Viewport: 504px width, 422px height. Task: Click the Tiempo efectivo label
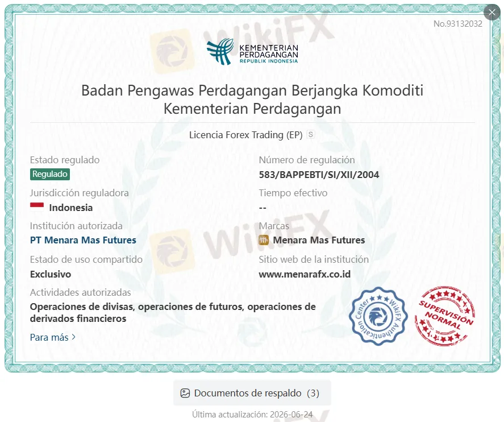pos(293,193)
